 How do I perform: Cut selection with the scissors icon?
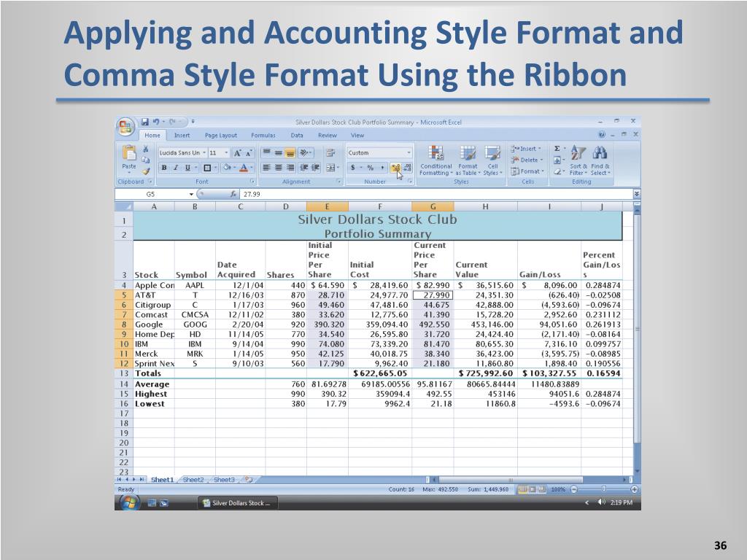pos(146,149)
